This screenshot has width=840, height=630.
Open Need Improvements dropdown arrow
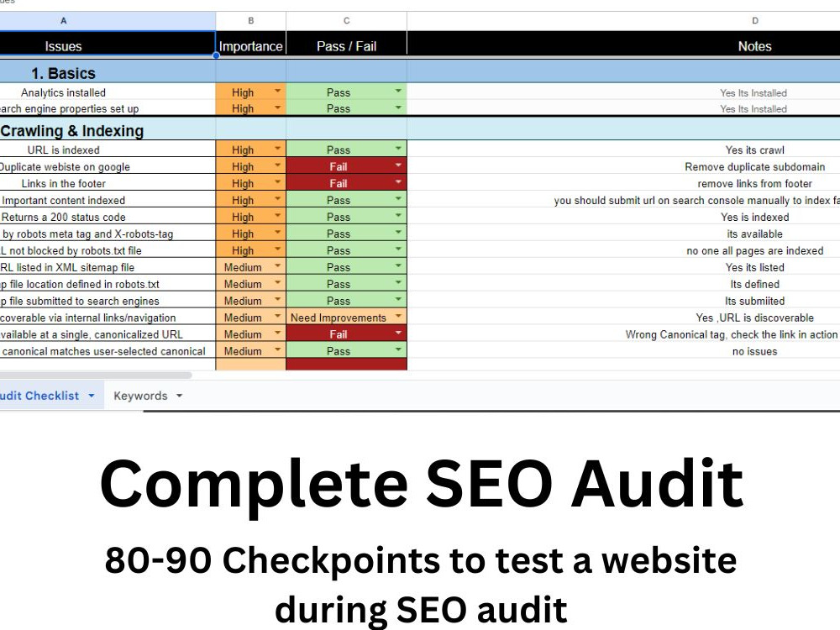[398, 316]
